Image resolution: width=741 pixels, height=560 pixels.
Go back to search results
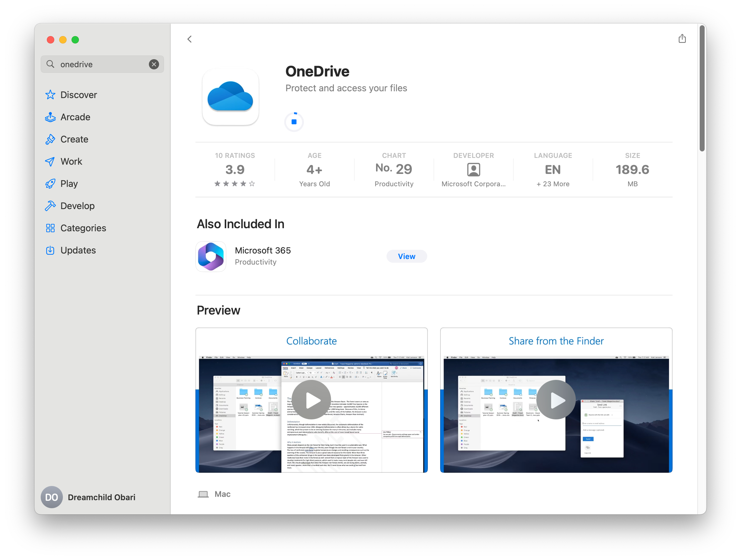tap(190, 39)
